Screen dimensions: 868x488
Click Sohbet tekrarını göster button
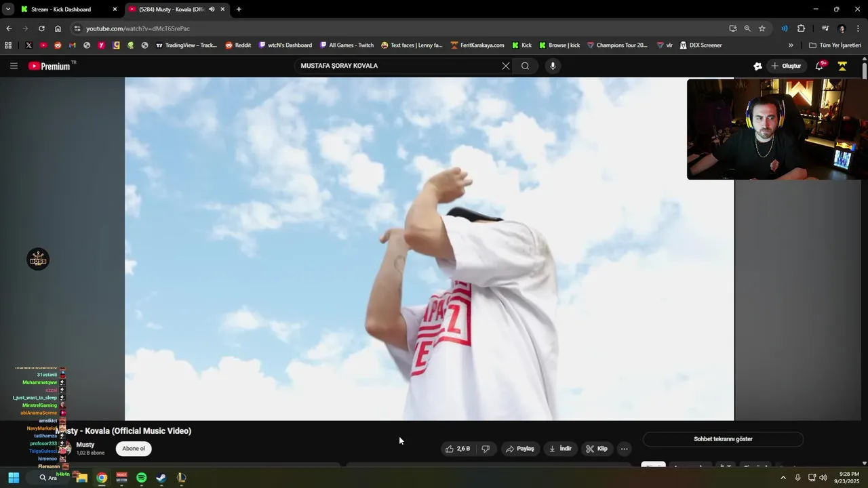tap(723, 439)
